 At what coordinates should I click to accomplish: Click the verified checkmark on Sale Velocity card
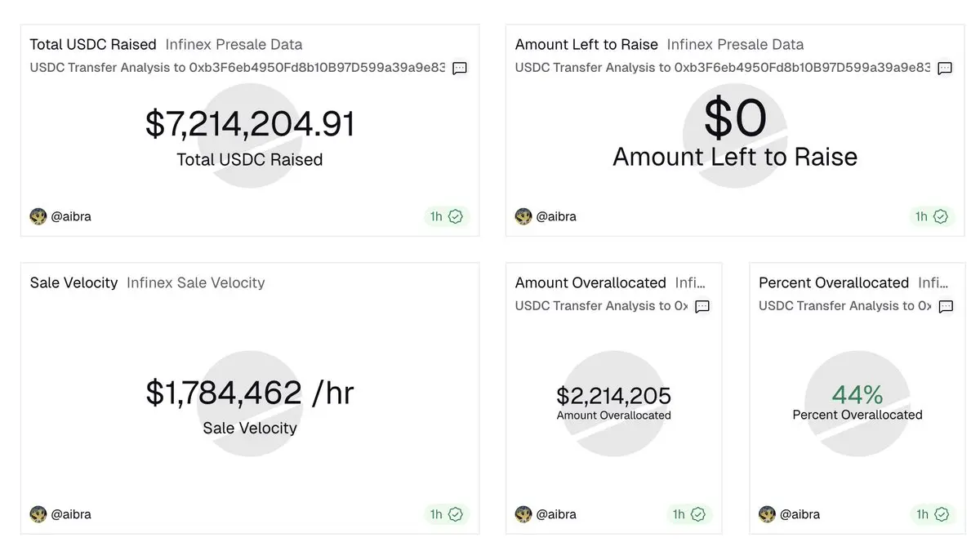point(456,514)
